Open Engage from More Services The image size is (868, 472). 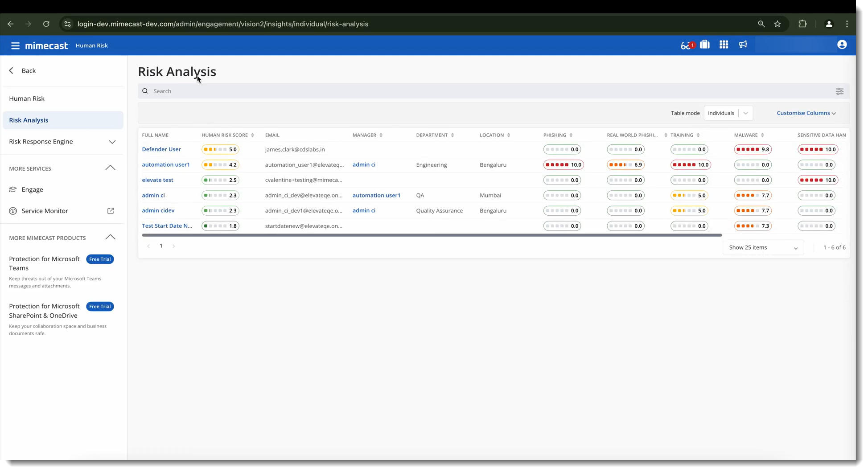click(32, 189)
